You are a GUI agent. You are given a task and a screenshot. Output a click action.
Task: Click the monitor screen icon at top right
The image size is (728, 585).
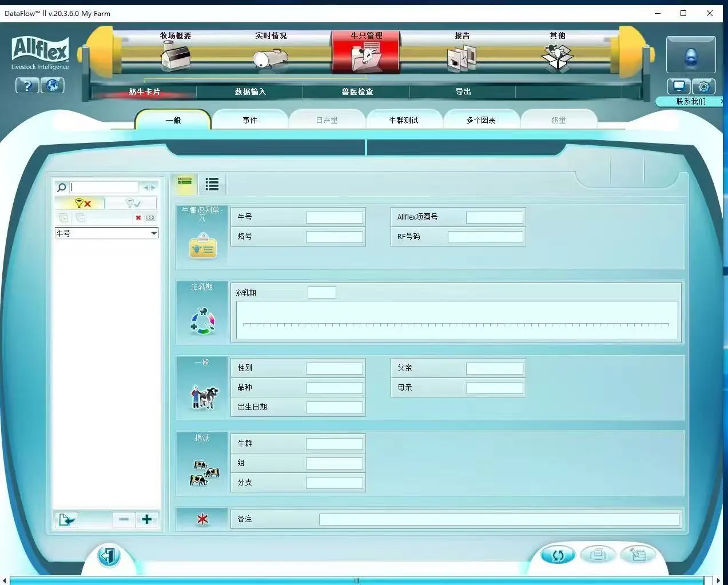point(679,86)
